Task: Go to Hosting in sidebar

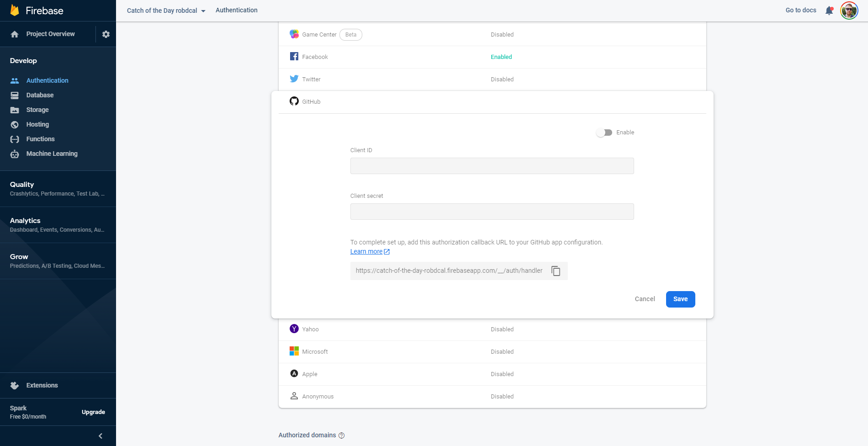Action: pos(37,124)
